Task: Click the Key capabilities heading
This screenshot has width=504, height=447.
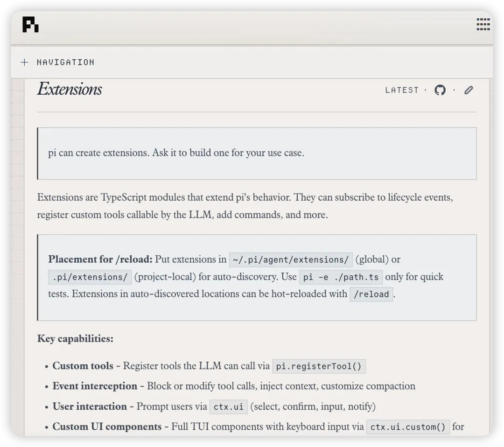Action: point(75,339)
